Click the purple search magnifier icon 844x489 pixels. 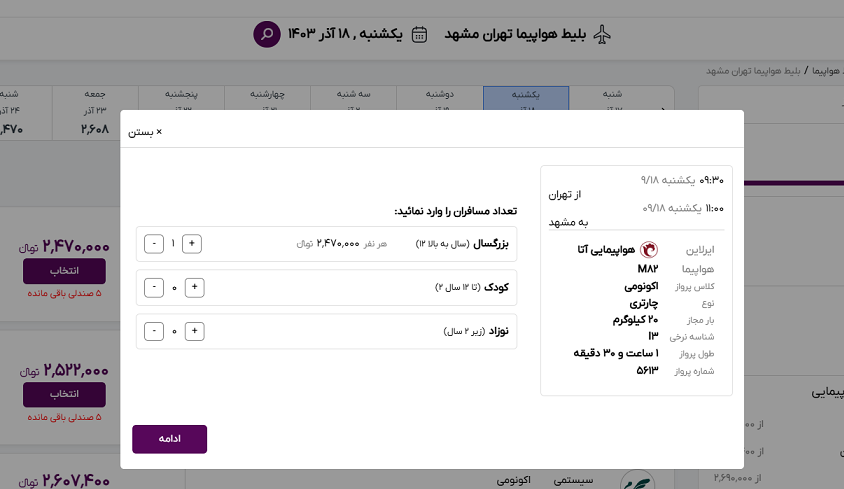point(267,34)
